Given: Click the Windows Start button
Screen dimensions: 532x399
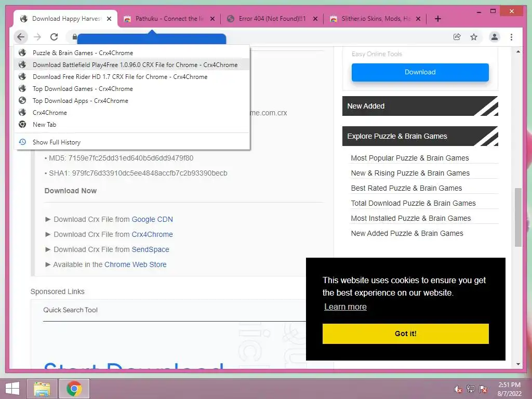Looking at the screenshot, I should coord(12,389).
